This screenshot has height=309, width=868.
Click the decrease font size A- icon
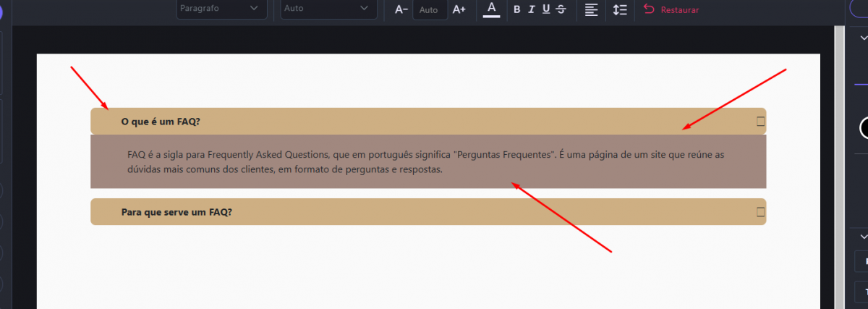[401, 9]
